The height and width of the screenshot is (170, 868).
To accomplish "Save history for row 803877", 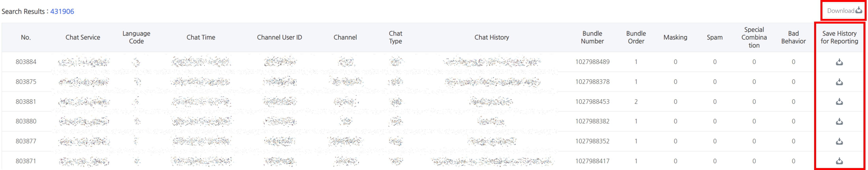I will click(839, 142).
